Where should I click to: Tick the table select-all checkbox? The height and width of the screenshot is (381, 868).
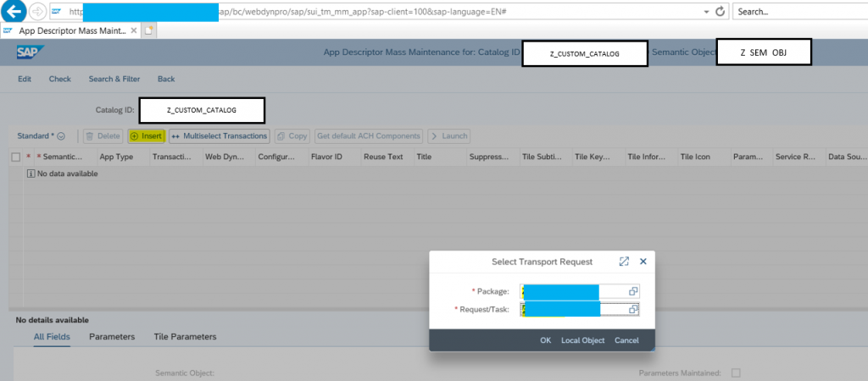[16, 157]
